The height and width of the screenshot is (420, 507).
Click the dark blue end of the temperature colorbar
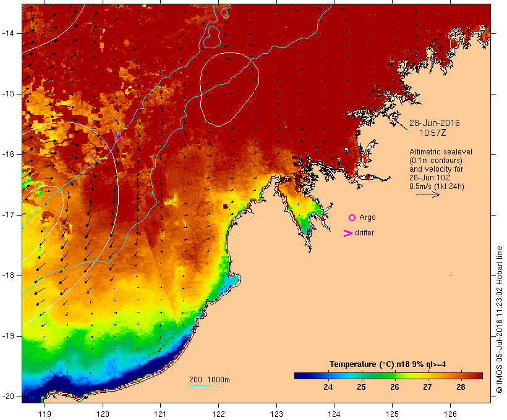point(300,376)
